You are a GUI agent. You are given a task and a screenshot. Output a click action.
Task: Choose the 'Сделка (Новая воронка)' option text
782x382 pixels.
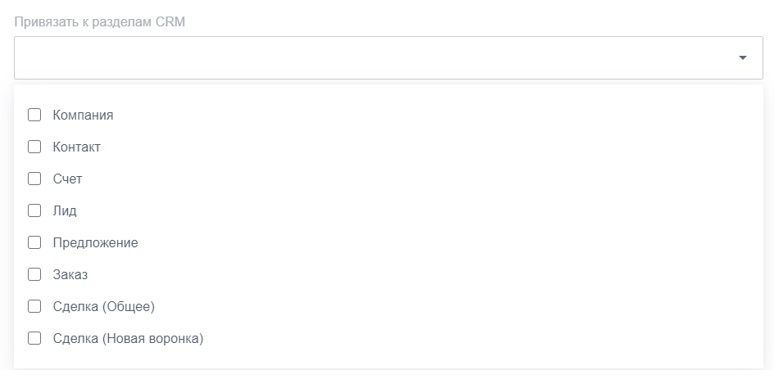[128, 339]
